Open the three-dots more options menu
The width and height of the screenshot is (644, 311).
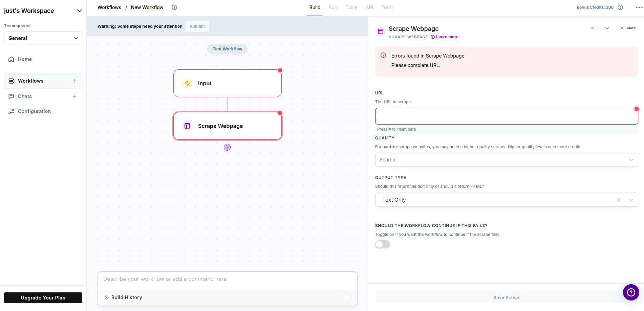click(639, 7)
